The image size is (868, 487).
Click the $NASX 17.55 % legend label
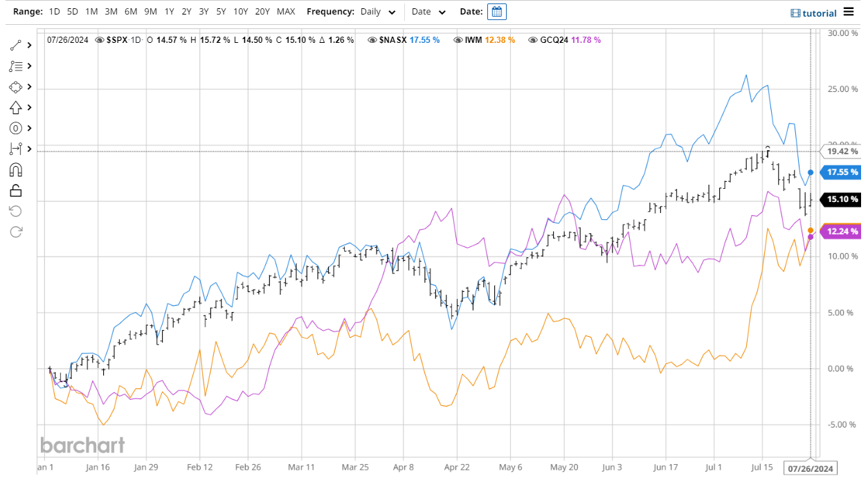[x=409, y=40]
